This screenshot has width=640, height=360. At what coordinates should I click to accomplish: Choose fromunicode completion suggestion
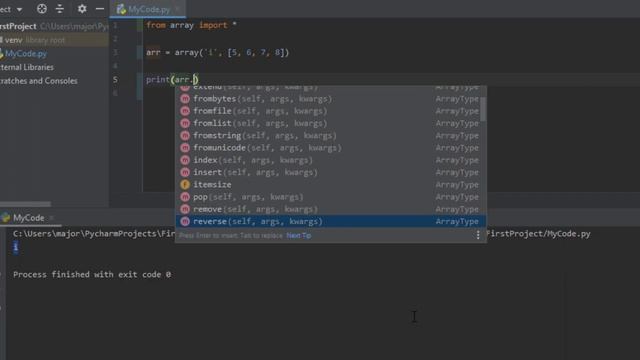pyautogui.click(x=331, y=148)
